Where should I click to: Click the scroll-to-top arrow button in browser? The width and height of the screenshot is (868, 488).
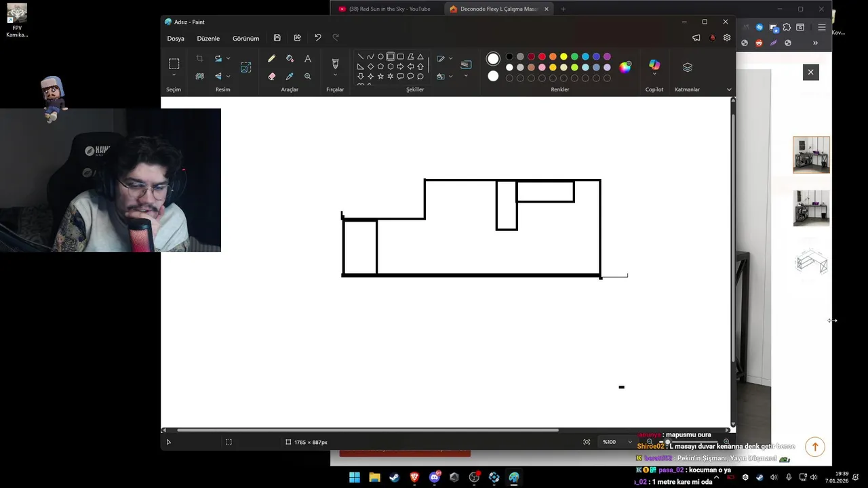815,447
